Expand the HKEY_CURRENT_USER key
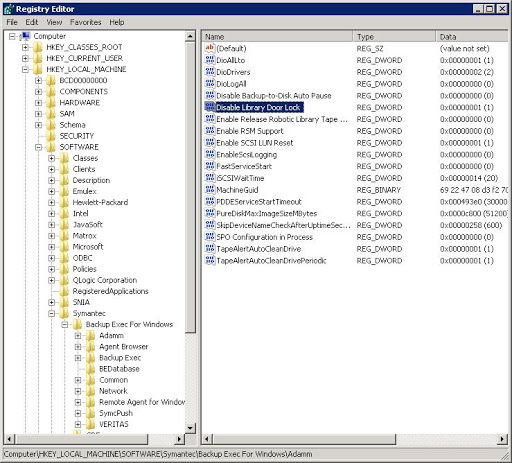Viewport: 512px width, 463px height. [25, 58]
